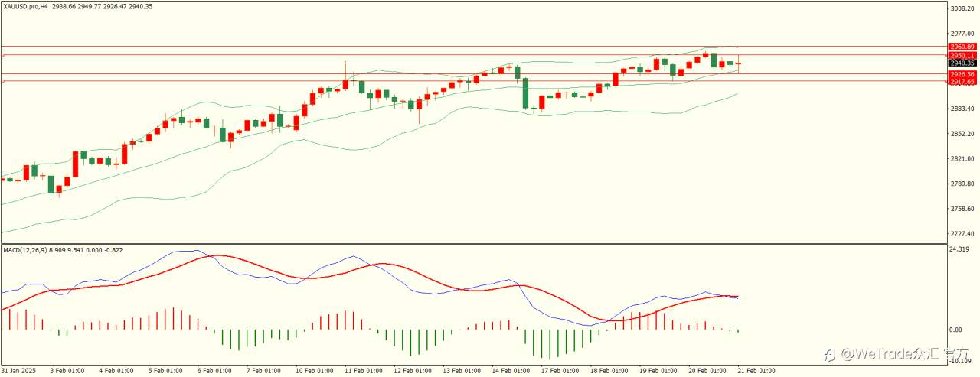Click the 31 Jan 2025 date label
This screenshot has height=377, width=980.
tap(18, 371)
